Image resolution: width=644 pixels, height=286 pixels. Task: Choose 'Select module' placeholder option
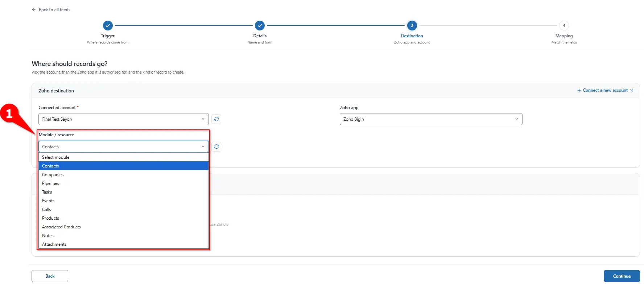point(124,157)
